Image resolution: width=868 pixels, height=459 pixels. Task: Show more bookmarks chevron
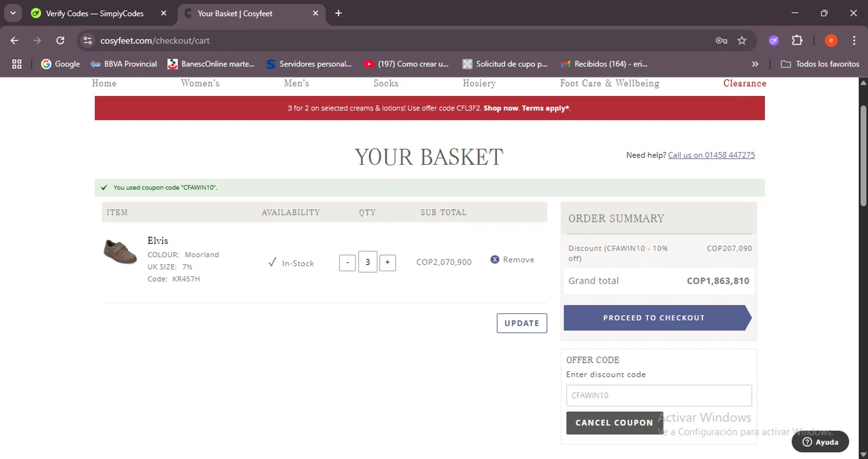[755, 64]
